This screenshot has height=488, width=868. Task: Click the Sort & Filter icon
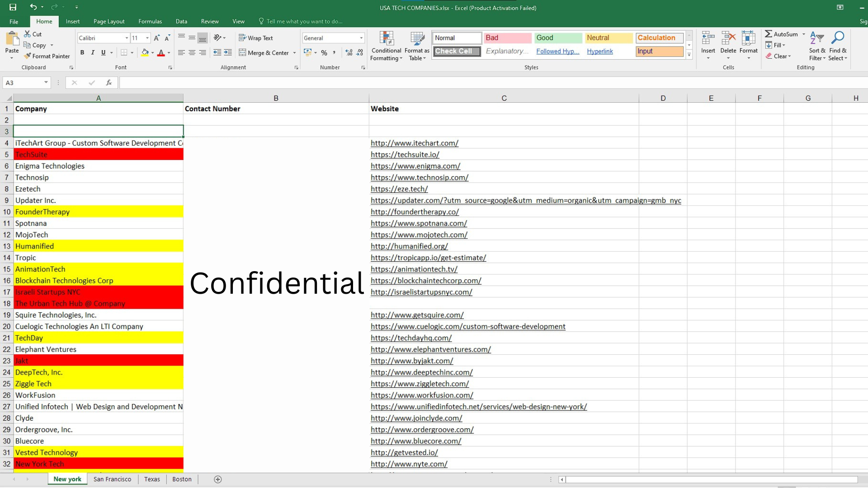coord(817,39)
